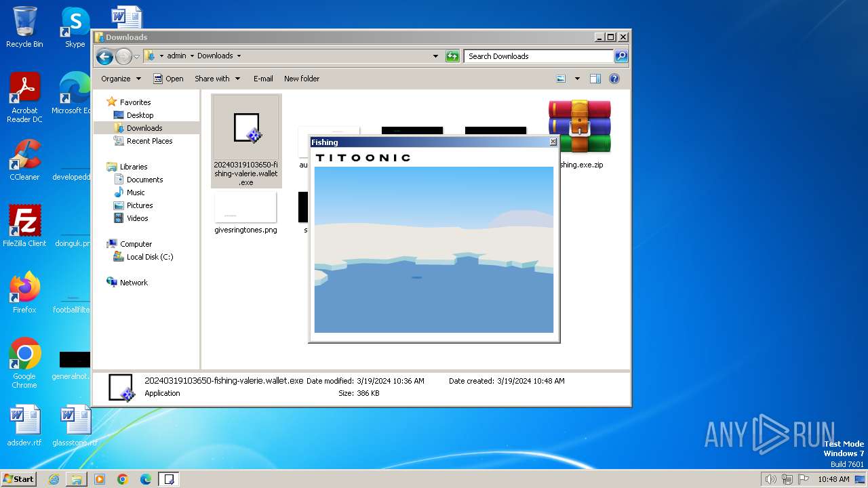Open Internet Explorer from taskbar
The height and width of the screenshot is (488, 868).
click(x=54, y=479)
